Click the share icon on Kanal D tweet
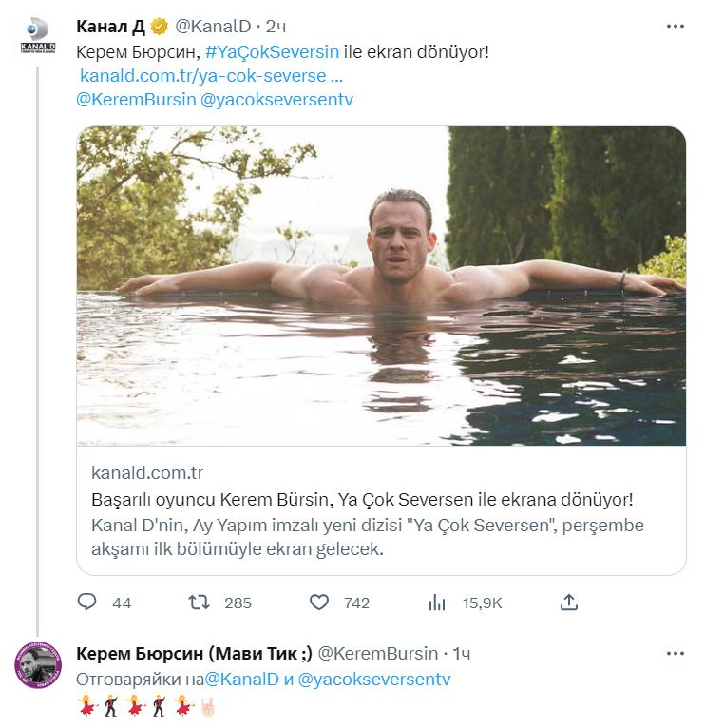The height and width of the screenshot is (728, 705). pos(569,603)
